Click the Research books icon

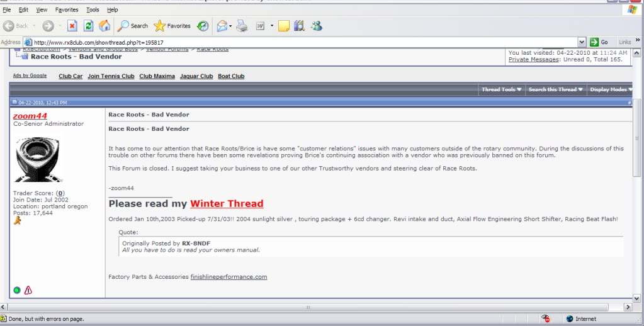(300, 26)
